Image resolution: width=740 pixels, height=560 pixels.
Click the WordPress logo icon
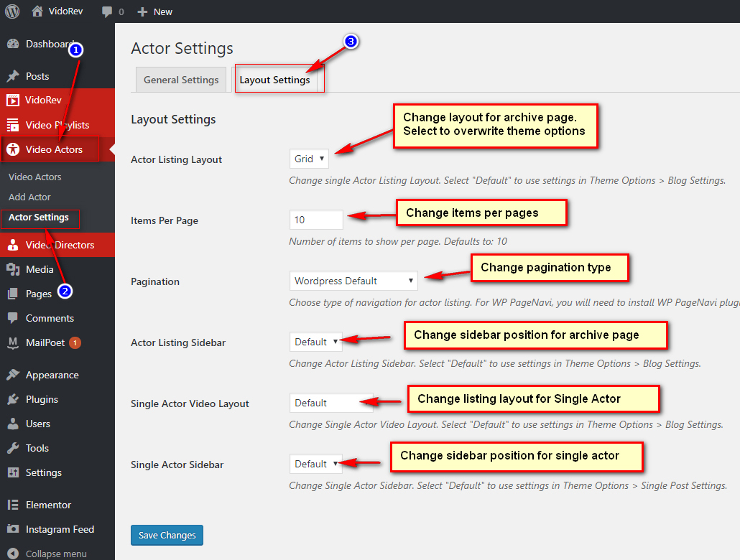[12, 11]
